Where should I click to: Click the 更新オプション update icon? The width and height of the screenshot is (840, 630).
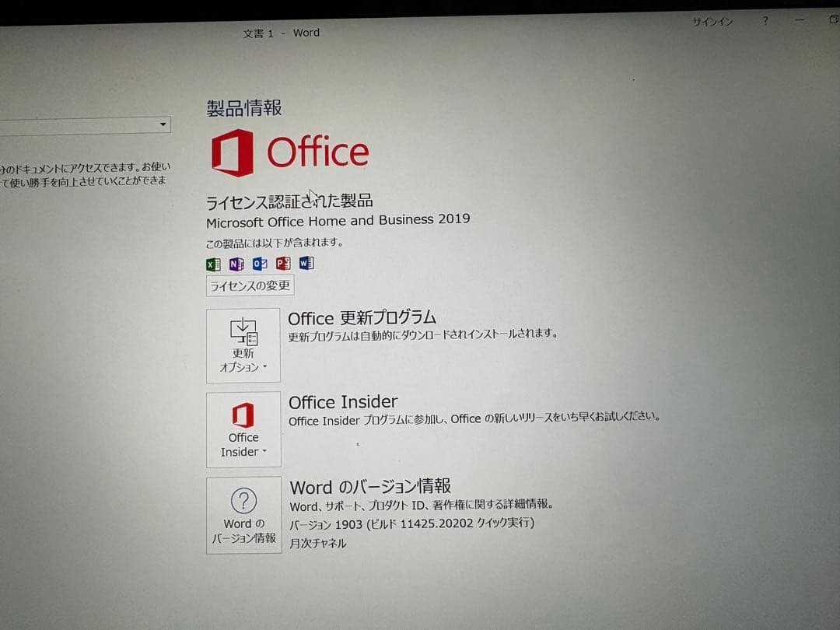(x=243, y=331)
